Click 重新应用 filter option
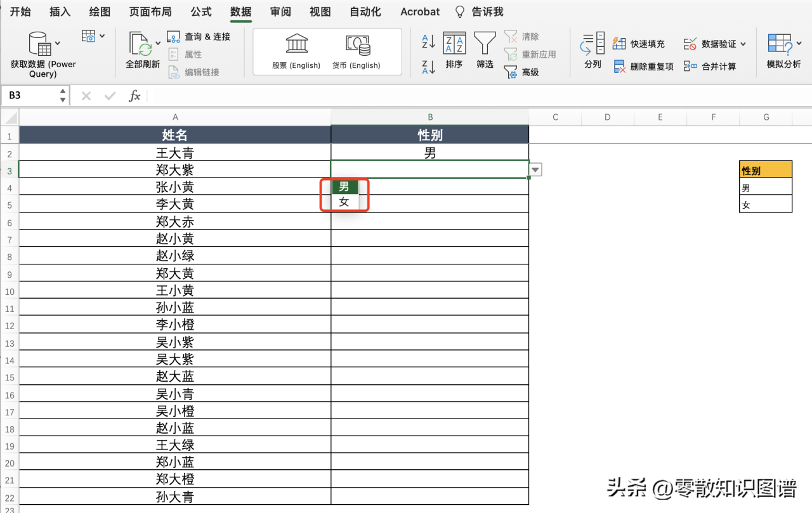812x513 pixels. coord(530,55)
